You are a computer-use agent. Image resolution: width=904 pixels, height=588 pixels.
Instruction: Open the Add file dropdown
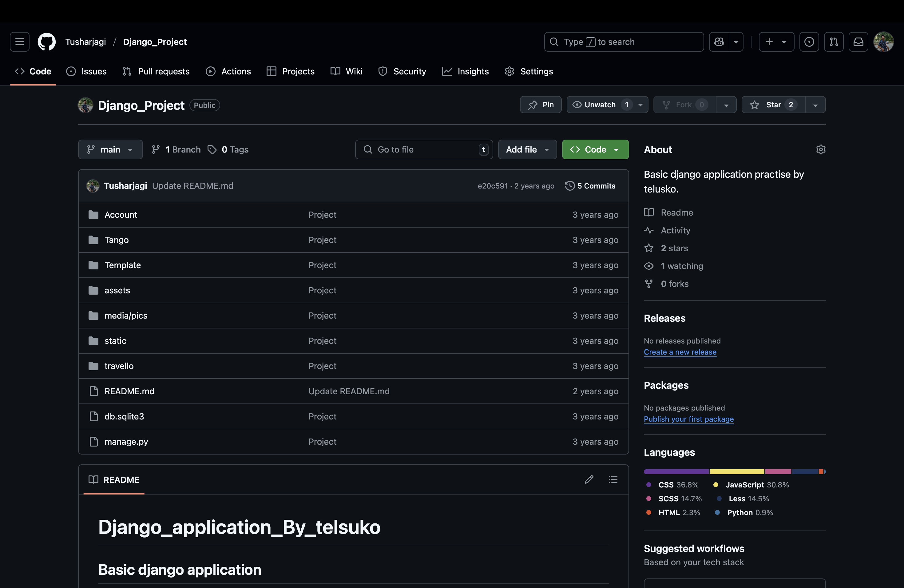[x=527, y=150]
